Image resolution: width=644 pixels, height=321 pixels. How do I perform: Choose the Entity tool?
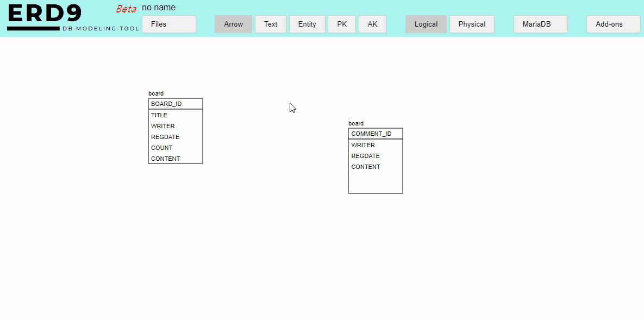(x=307, y=24)
